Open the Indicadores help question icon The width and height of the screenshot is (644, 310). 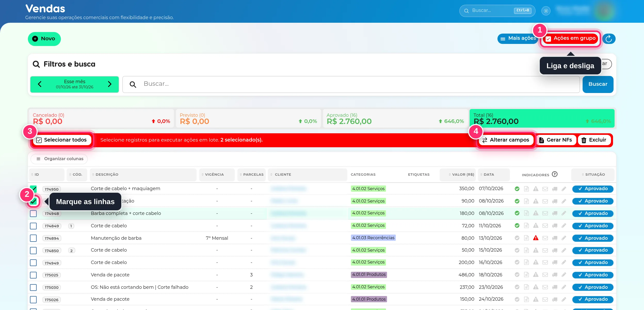coord(555,174)
